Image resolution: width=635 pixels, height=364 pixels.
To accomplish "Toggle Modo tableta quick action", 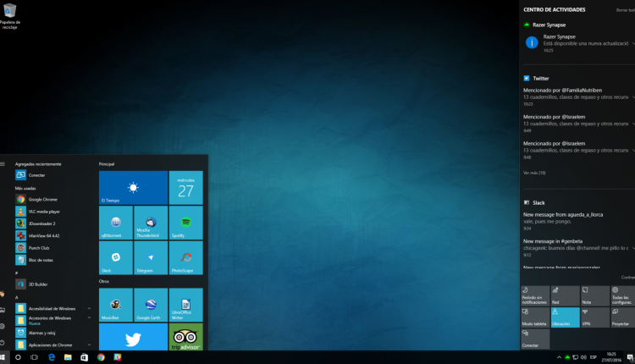I will tap(535, 317).
